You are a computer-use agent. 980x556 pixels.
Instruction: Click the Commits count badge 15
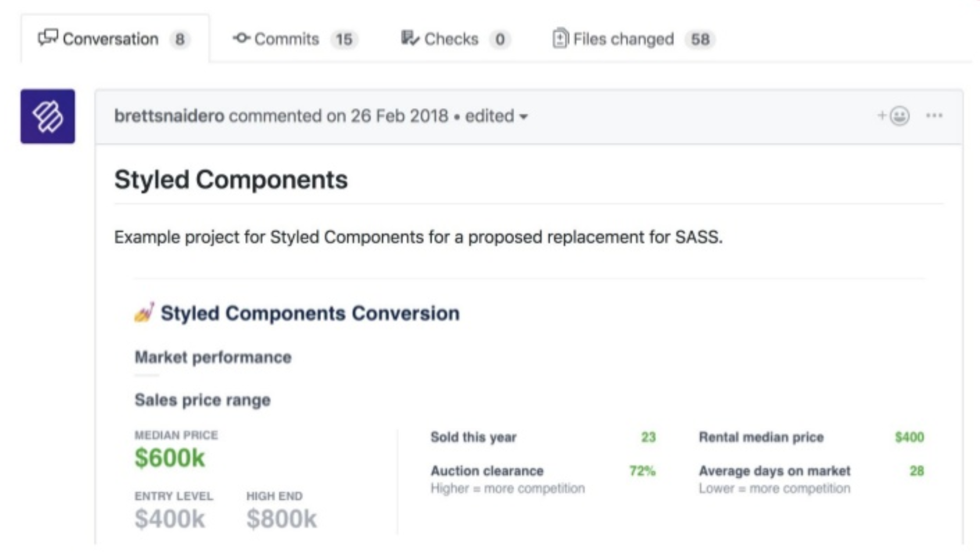coord(344,39)
